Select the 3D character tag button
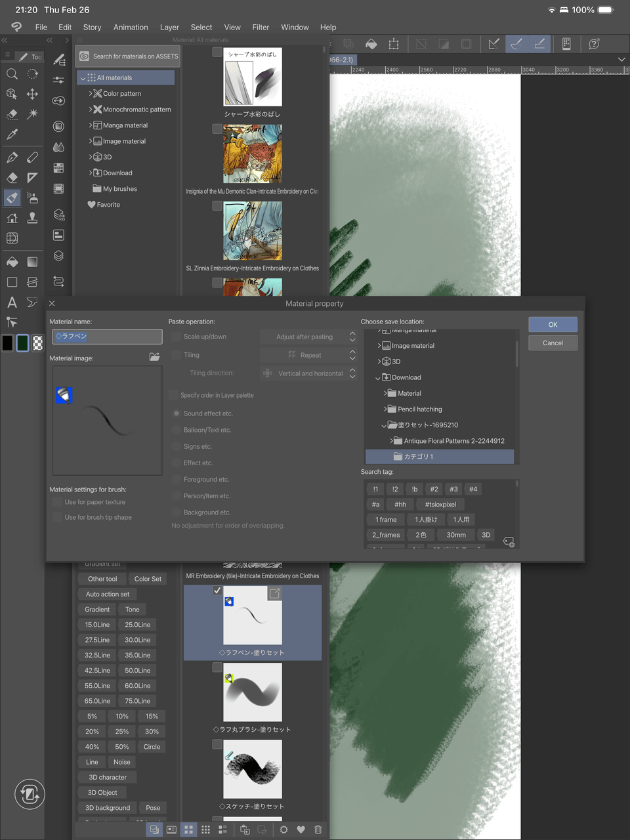Viewport: 630px width, 840px height. click(x=108, y=777)
